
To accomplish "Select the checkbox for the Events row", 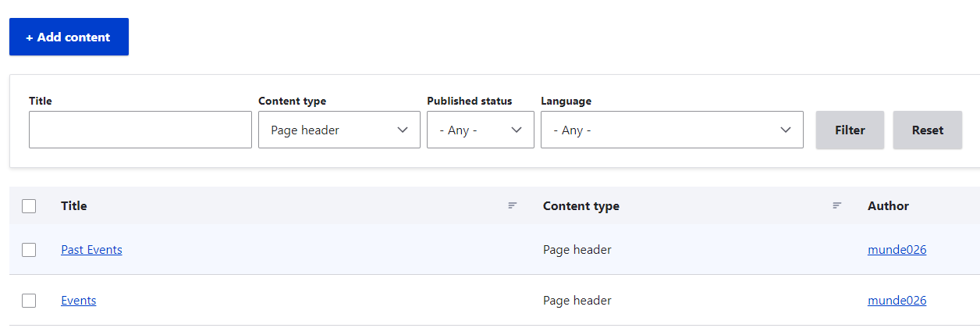I will (29, 301).
